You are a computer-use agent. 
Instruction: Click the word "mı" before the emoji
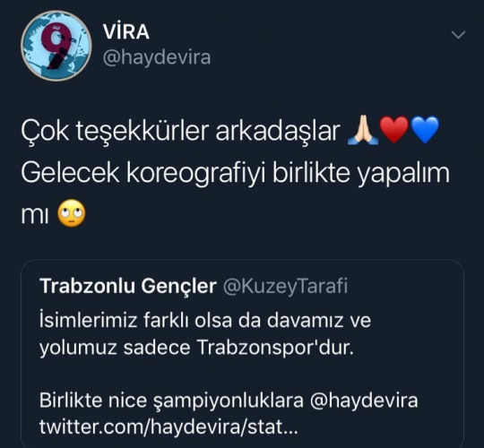[x=35, y=215]
